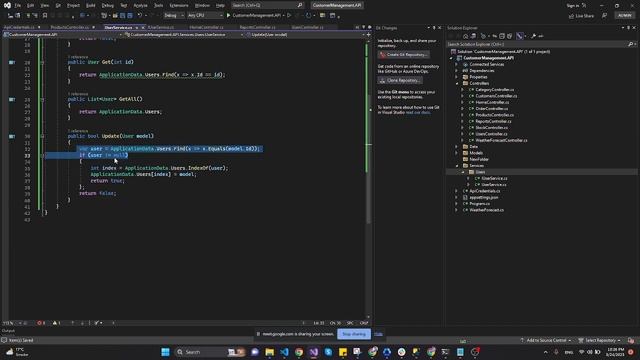Click the Save All toolbar icon
Image resolution: width=640 pixels, height=360 pixels.
click(x=130, y=16)
